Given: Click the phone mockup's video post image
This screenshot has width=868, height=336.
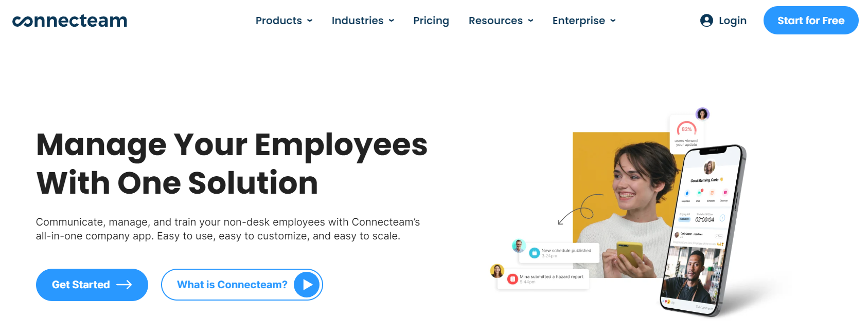Looking at the screenshot, I should point(692,276).
